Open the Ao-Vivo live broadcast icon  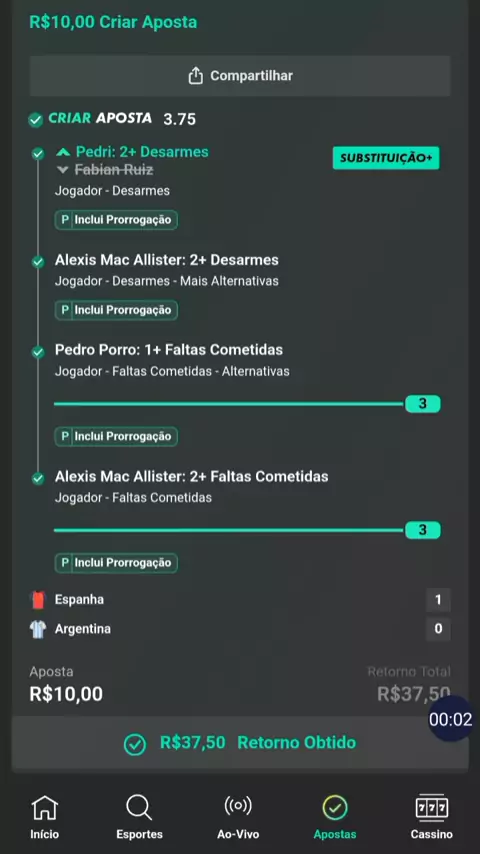[x=238, y=806]
